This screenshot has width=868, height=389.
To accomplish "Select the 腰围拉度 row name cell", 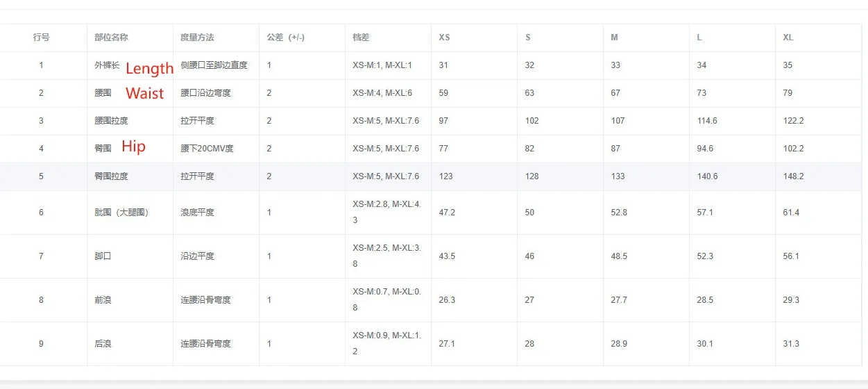I will [111, 121].
